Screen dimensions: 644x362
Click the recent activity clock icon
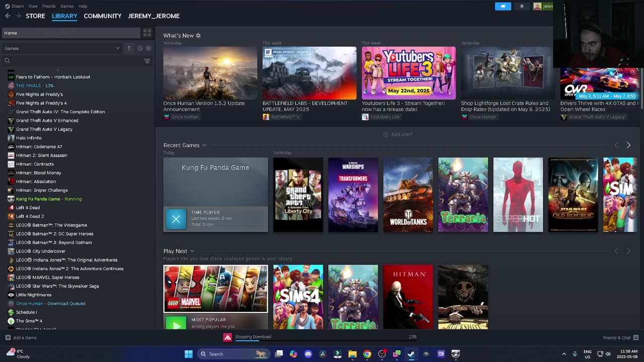139,48
